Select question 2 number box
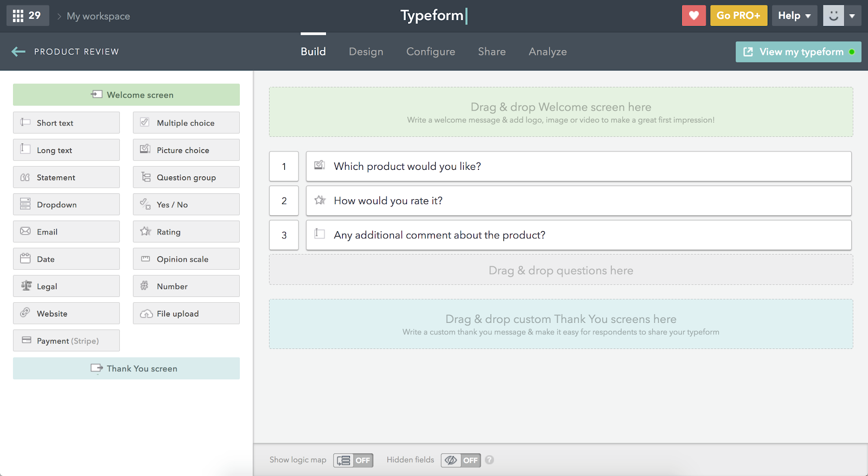The height and width of the screenshot is (476, 868). [284, 201]
